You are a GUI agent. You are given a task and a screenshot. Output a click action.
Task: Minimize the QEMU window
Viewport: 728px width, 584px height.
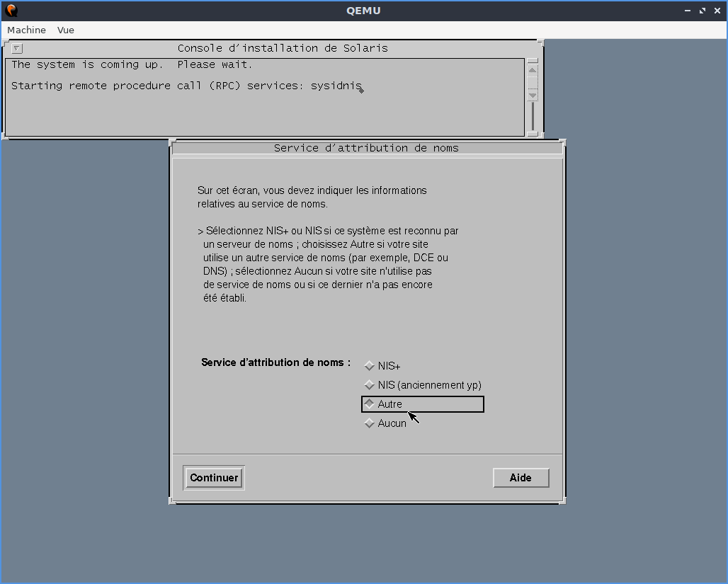[x=688, y=11]
